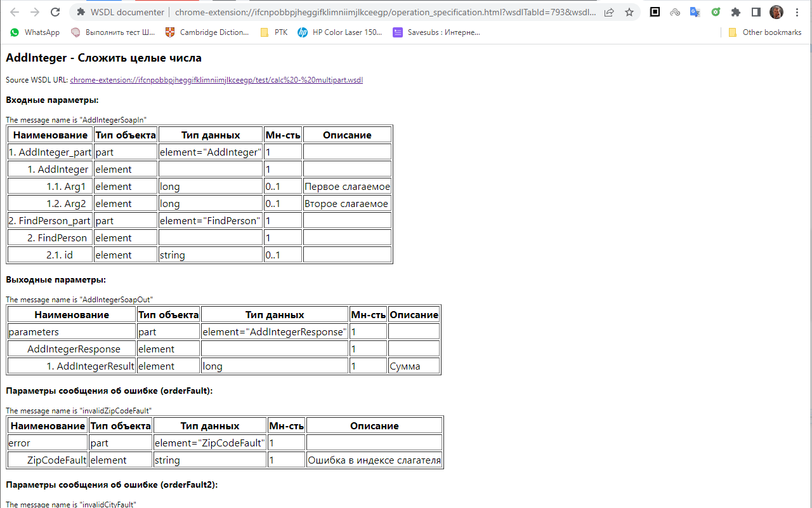Click the 'Входные параметры:' section title
This screenshot has height=508, width=812.
(x=52, y=100)
